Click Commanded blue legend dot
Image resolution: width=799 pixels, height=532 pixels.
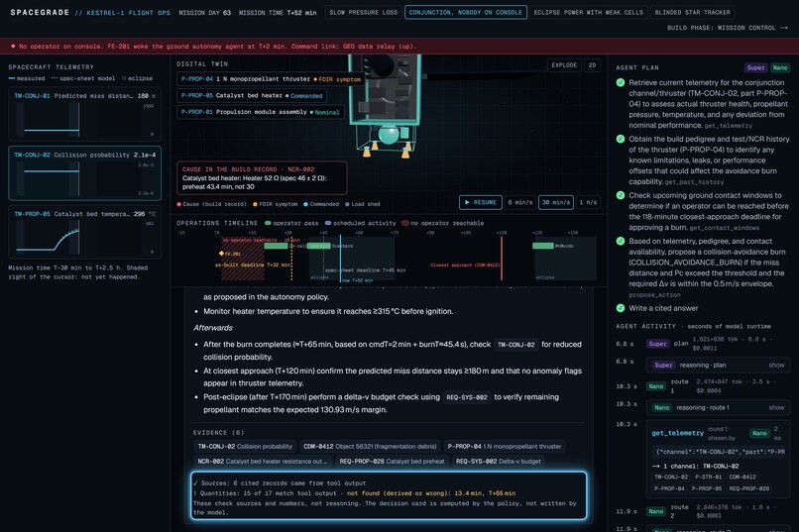pyautogui.click(x=305, y=204)
